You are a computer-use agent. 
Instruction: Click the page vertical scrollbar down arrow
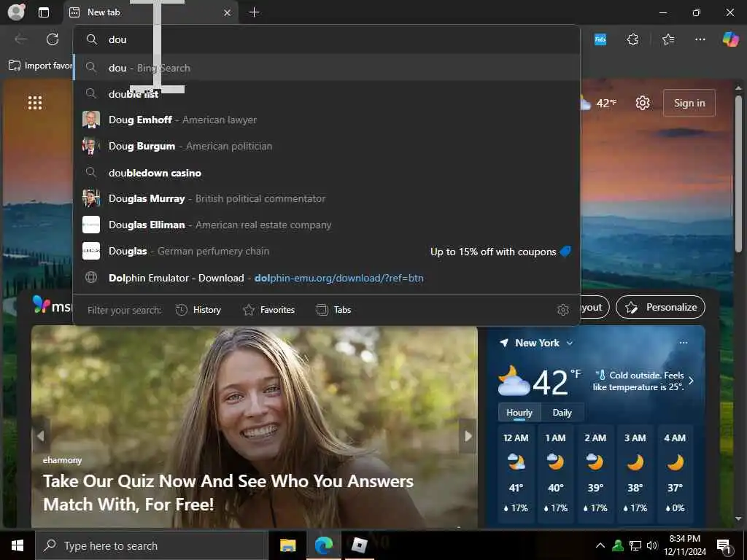(x=738, y=518)
